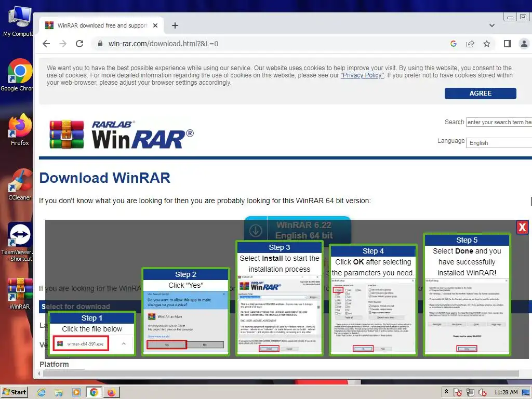Click the WinRAR 6.22 English 64 bit button

coord(297,230)
